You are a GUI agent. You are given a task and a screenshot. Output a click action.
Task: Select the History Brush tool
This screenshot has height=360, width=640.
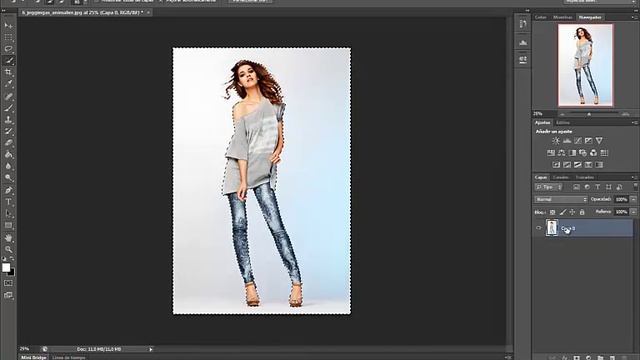[x=8, y=131]
